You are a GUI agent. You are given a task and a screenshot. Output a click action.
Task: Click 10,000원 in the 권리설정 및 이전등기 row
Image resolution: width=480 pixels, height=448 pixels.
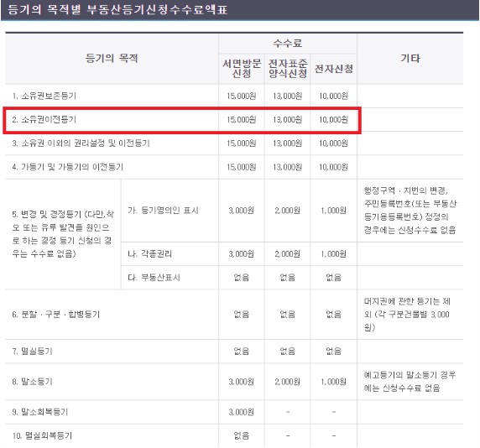click(334, 143)
